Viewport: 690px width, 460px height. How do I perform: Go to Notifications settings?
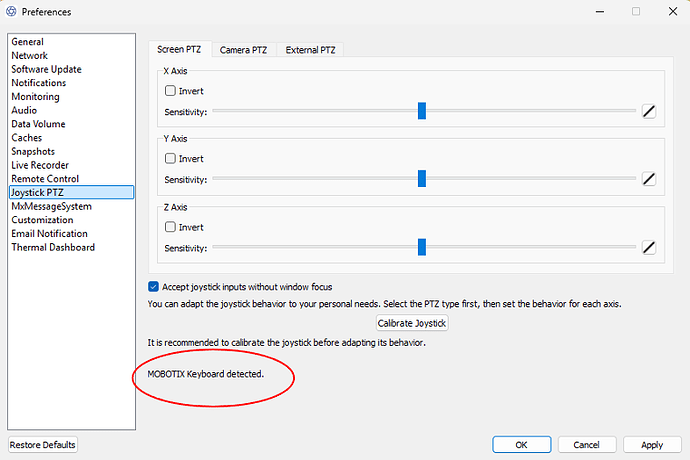[71, 83]
